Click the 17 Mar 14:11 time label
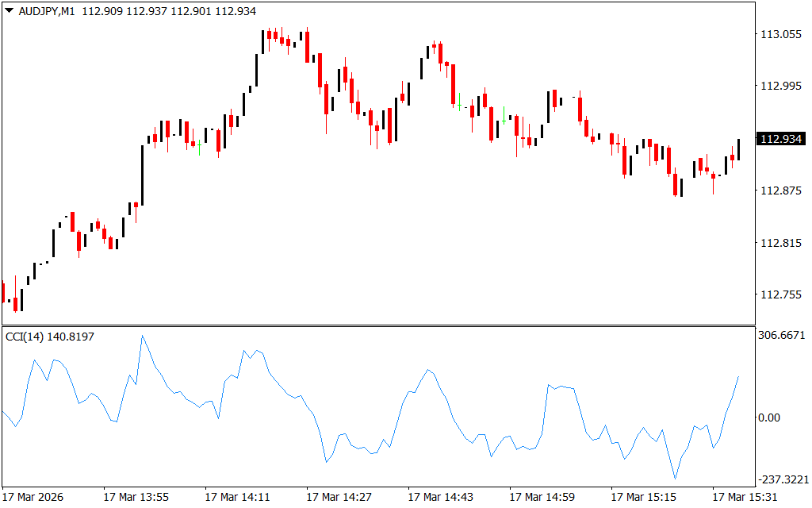 237,497
